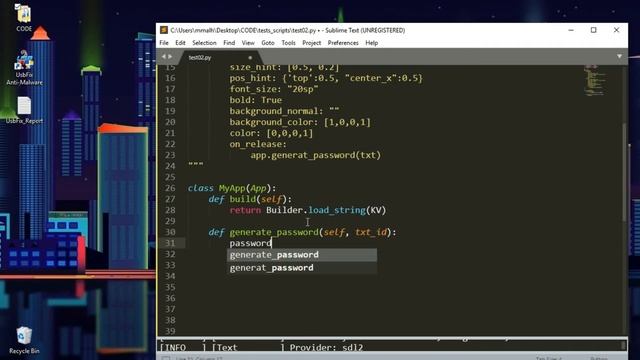Open the tab list dropdown arrow
The height and width of the screenshot is (360, 640).
(619, 56)
